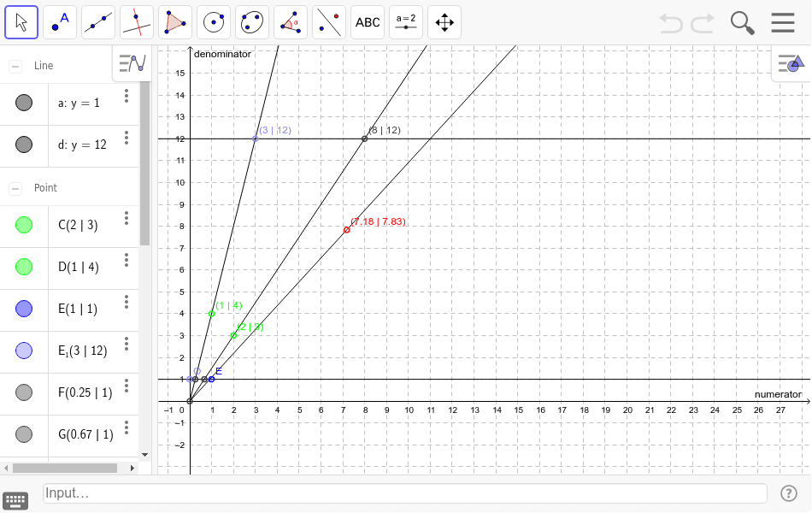Image resolution: width=812 pixels, height=513 pixels.
Task: Click the Input bar field
Action: point(404,493)
